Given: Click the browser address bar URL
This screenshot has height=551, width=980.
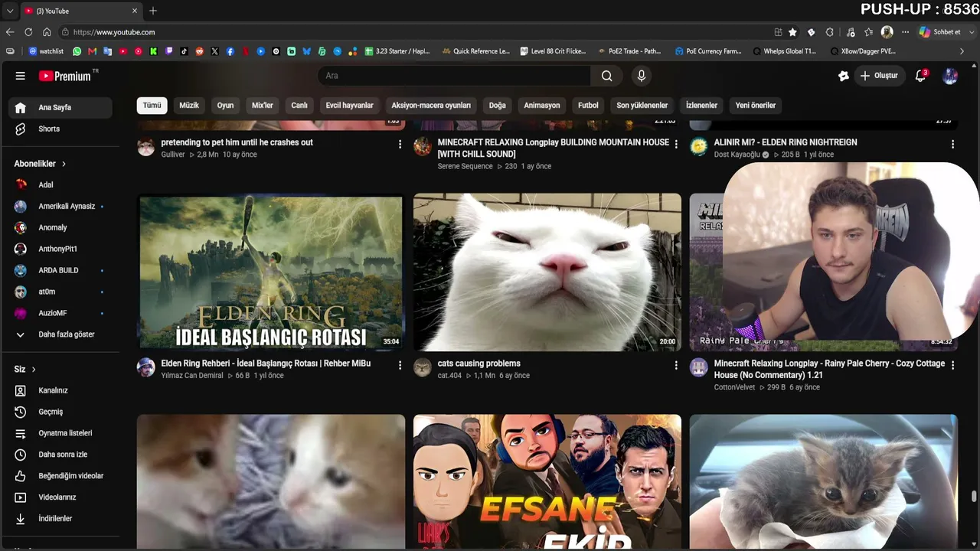Looking at the screenshot, I should 114,32.
